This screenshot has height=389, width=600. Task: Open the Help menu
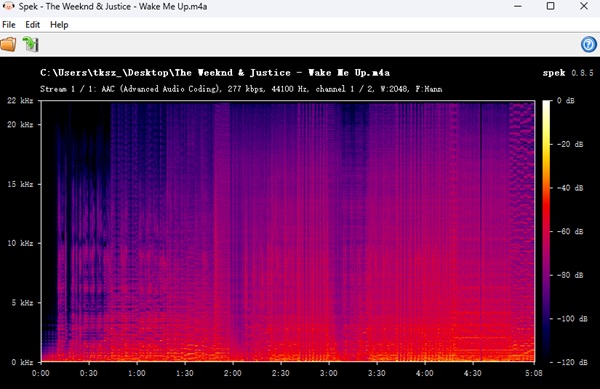tap(59, 24)
